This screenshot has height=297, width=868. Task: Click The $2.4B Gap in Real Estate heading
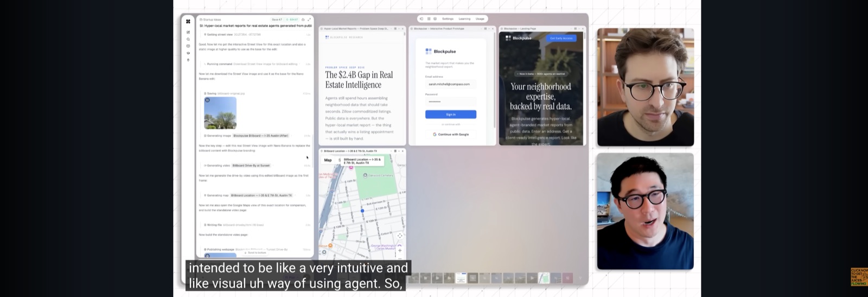click(359, 80)
